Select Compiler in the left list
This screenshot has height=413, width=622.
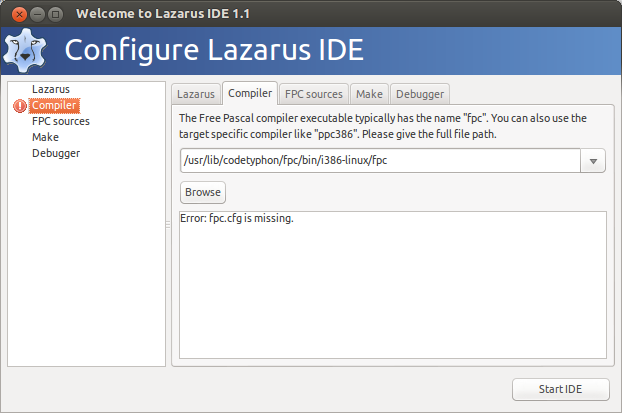[54, 106]
